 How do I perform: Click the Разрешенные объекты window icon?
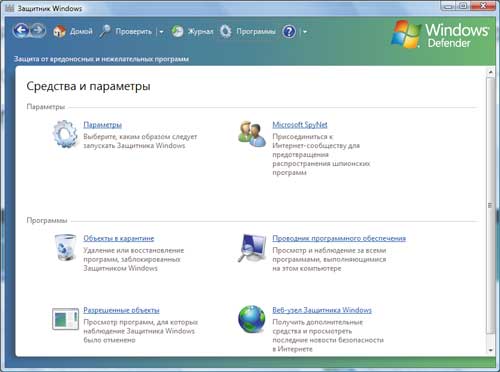65,319
